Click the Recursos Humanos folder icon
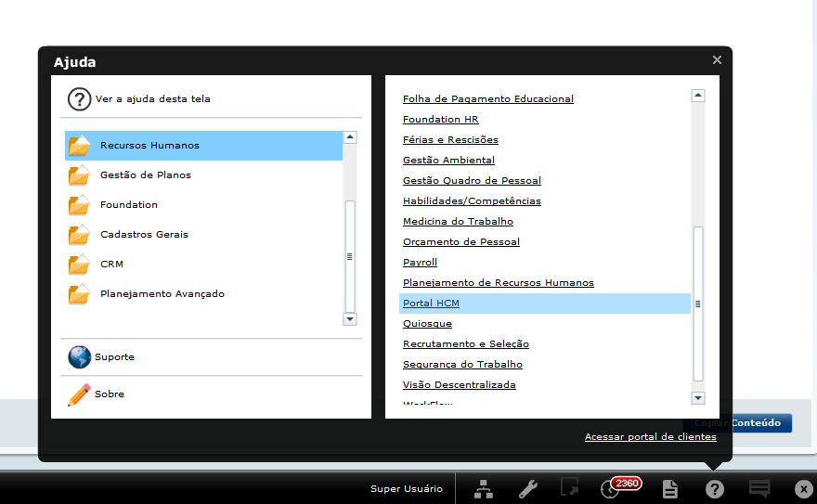Screen dimensions: 817x504 tap(79, 146)
